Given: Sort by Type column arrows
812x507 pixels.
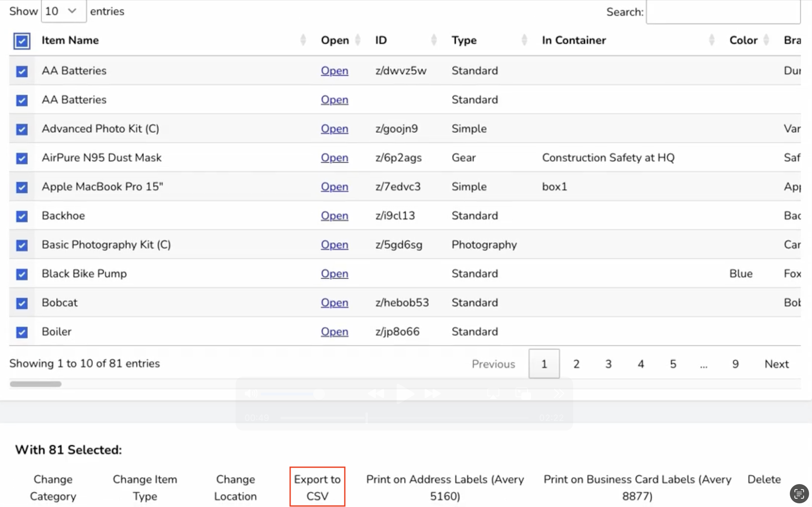Looking at the screenshot, I should [524, 40].
